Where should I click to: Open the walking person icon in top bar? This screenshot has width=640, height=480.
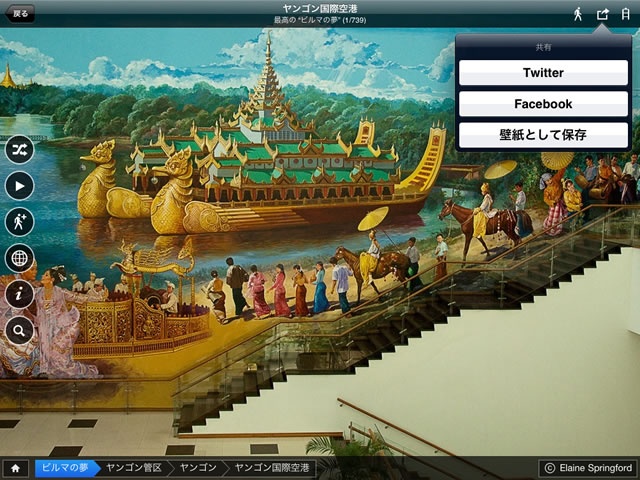(578, 14)
